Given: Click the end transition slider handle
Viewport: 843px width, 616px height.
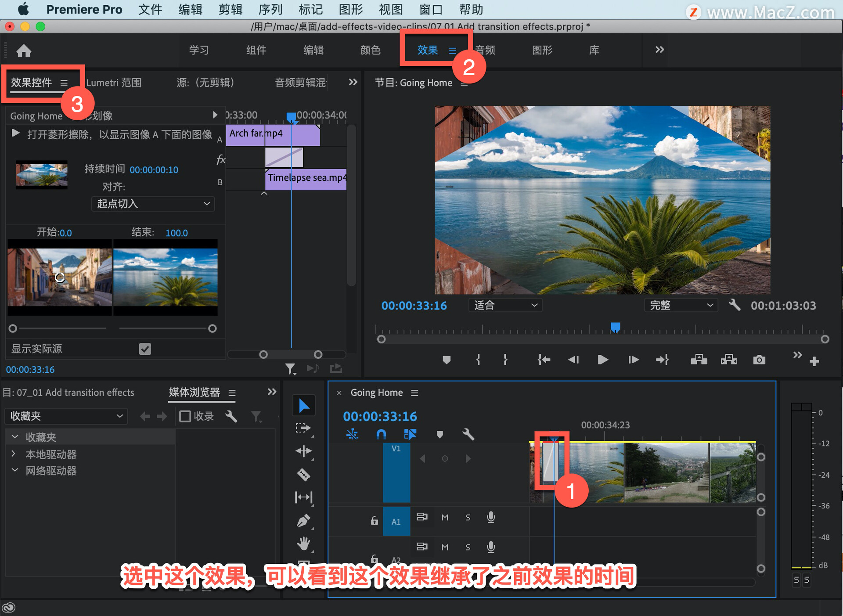Looking at the screenshot, I should [213, 328].
